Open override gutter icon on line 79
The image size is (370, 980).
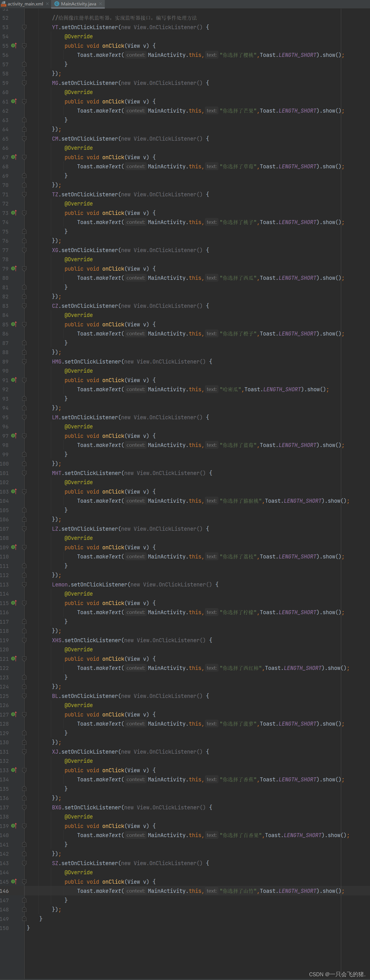[x=14, y=269]
